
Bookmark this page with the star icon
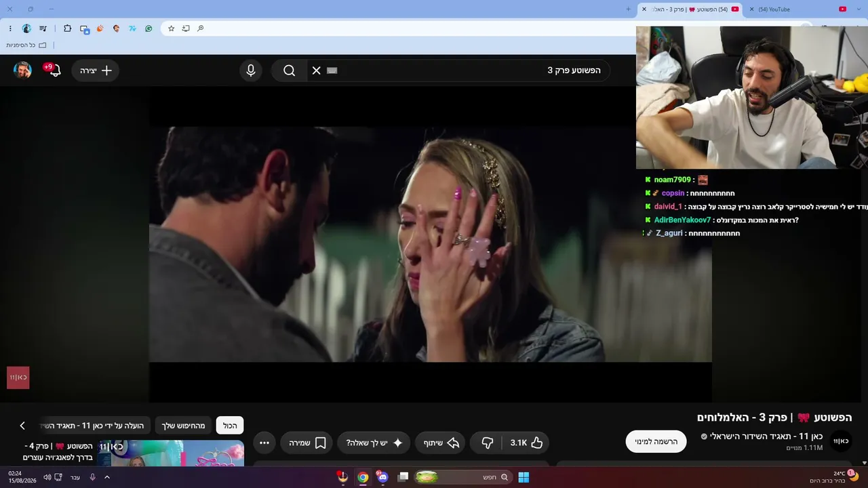click(171, 28)
